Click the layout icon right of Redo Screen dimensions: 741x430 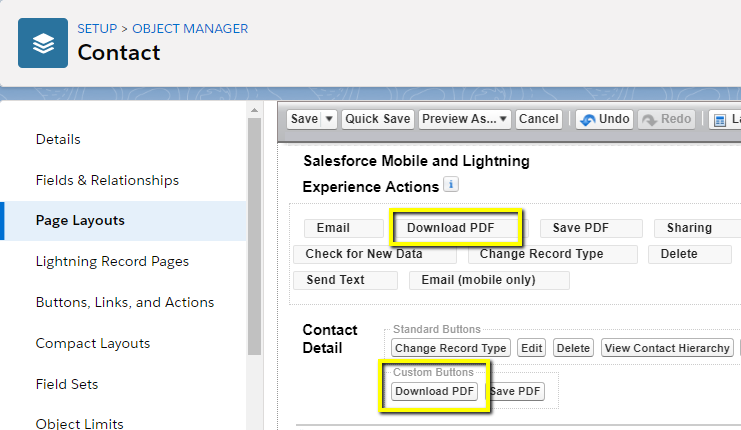[720, 120]
